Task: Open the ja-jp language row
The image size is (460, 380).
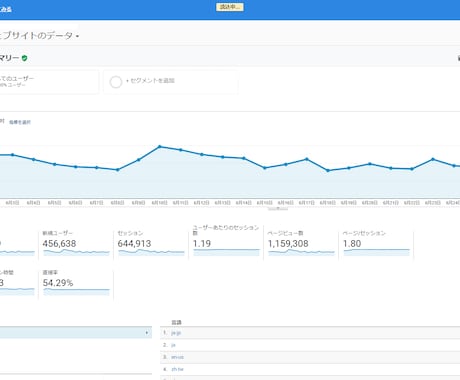Action: (x=176, y=333)
